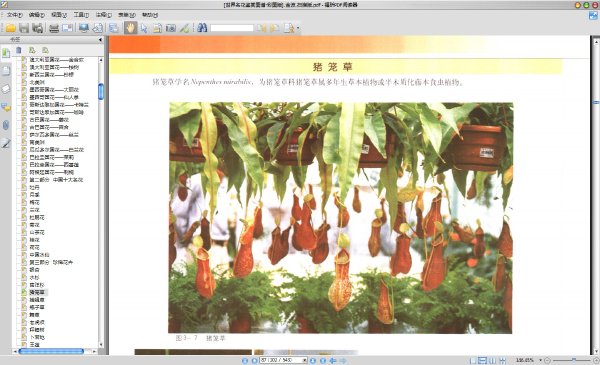This screenshot has width=600, height=365.
Task: Open the Bookmarks side panel icon
Action: [x=6, y=53]
